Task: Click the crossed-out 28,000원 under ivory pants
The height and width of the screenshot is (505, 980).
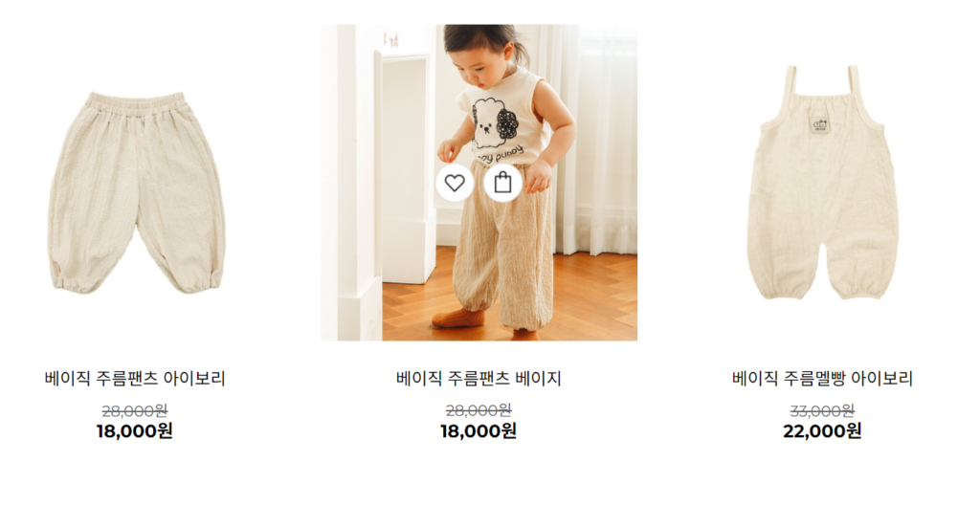Action: point(134,411)
